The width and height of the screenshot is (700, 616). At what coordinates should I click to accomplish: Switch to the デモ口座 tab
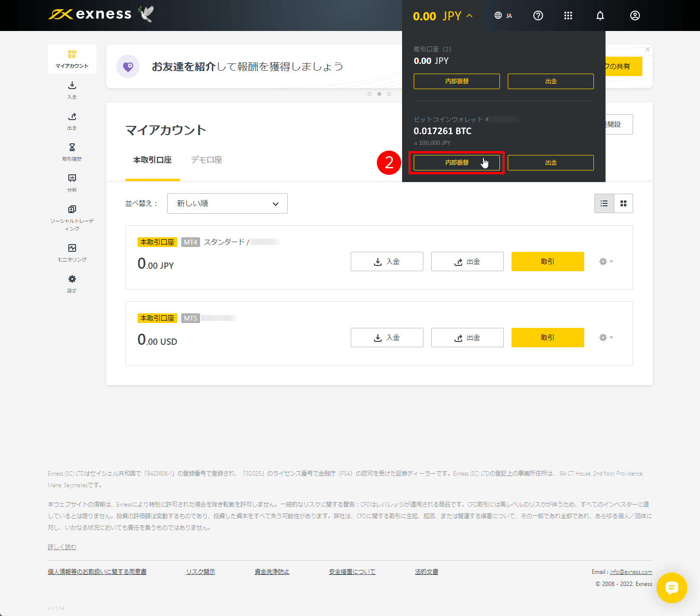point(206,160)
